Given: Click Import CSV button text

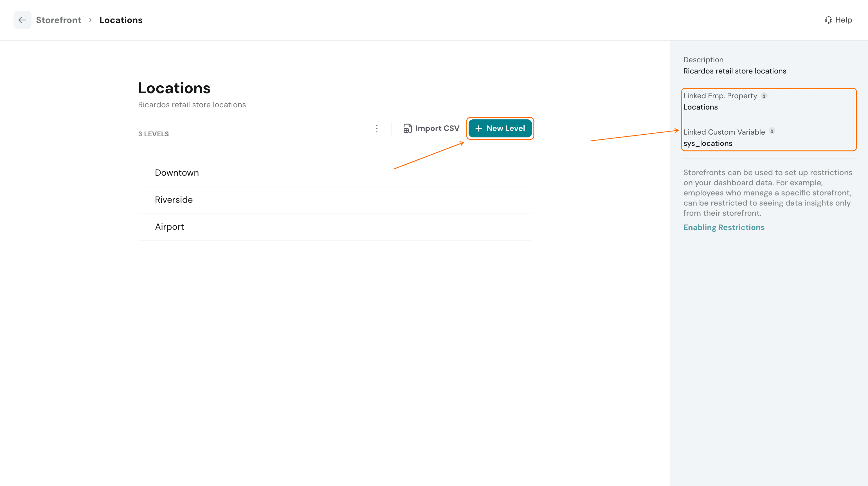Looking at the screenshot, I should tap(437, 128).
